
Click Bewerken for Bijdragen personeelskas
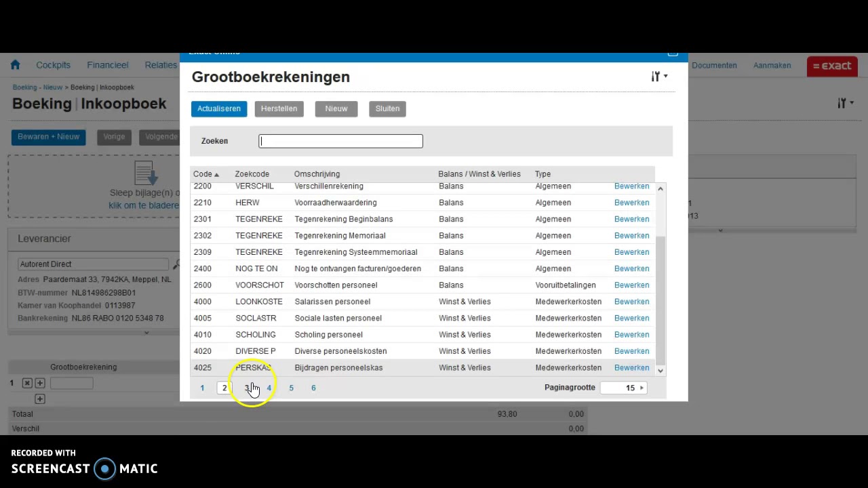(x=631, y=367)
